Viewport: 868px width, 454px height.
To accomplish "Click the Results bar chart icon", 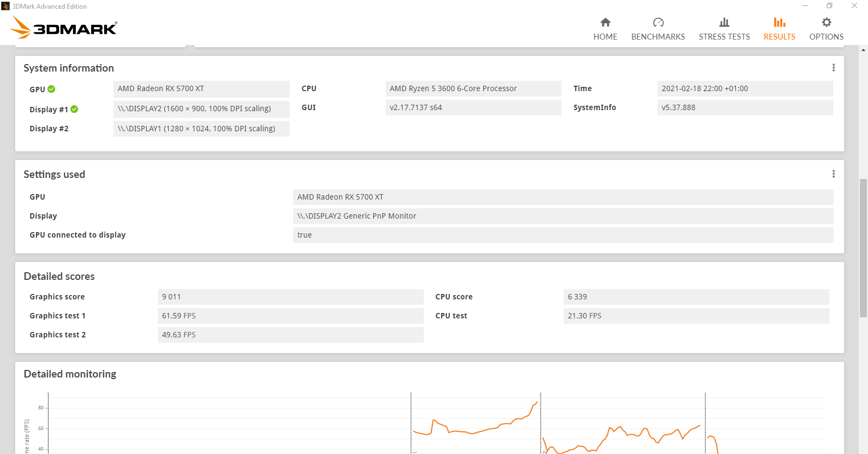I will [x=779, y=22].
